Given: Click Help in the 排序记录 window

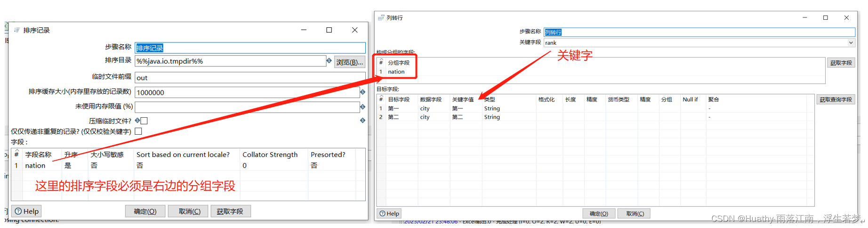Looking at the screenshot, I should (26, 211).
